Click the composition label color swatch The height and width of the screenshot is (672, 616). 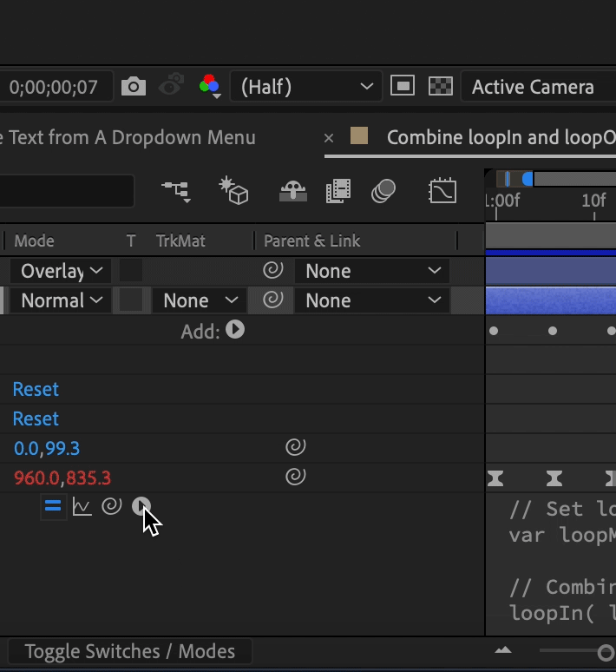pyautogui.click(x=359, y=135)
